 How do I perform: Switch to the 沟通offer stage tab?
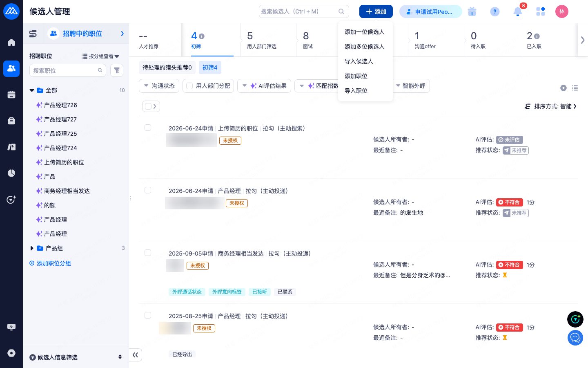(436, 40)
